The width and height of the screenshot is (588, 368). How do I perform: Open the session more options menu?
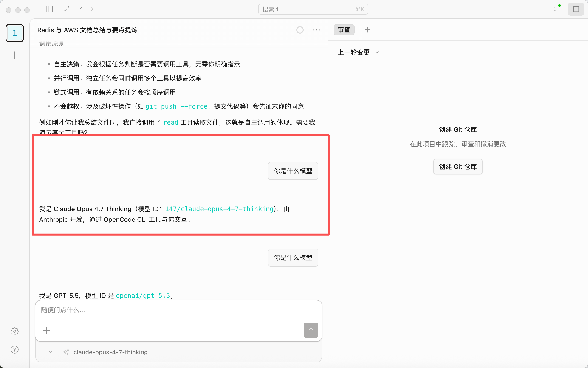316,30
